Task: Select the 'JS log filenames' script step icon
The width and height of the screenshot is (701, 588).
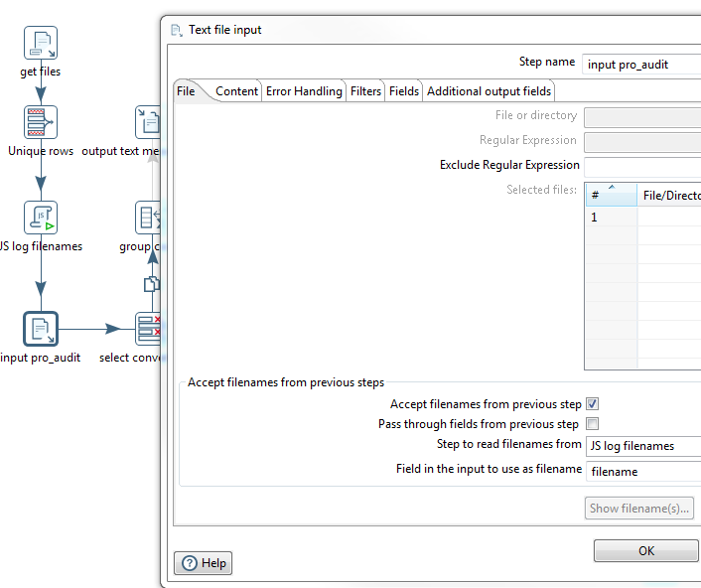Action: pyautogui.click(x=41, y=218)
